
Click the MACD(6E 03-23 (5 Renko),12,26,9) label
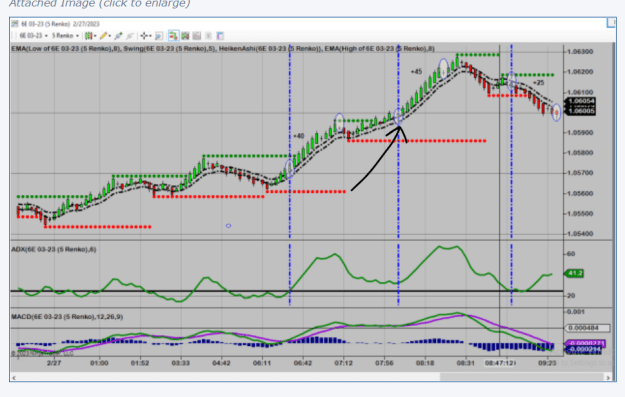point(67,317)
